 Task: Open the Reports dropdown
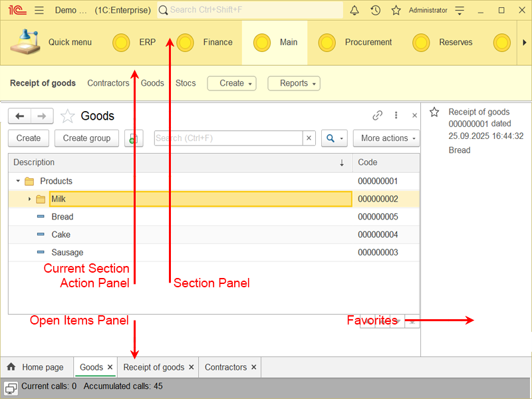point(294,83)
